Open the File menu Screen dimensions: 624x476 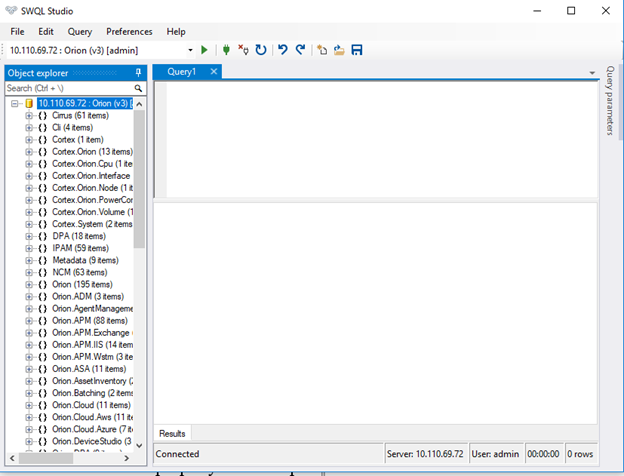[17, 31]
